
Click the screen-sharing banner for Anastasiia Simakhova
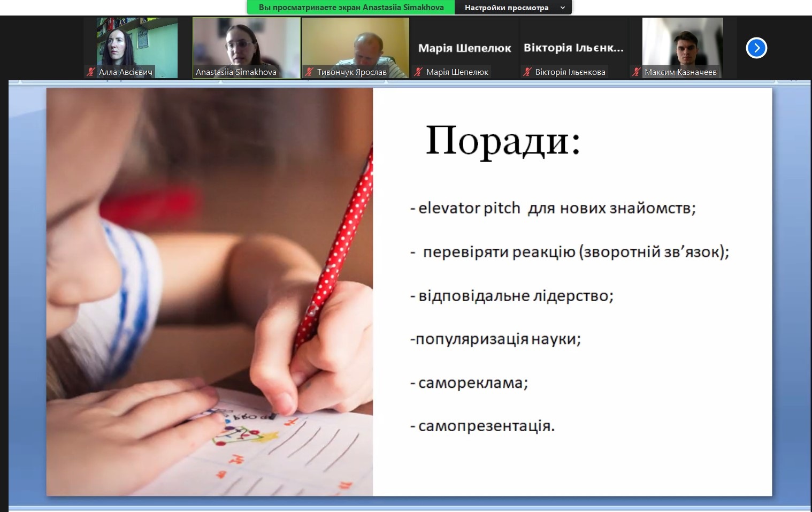pos(351,7)
